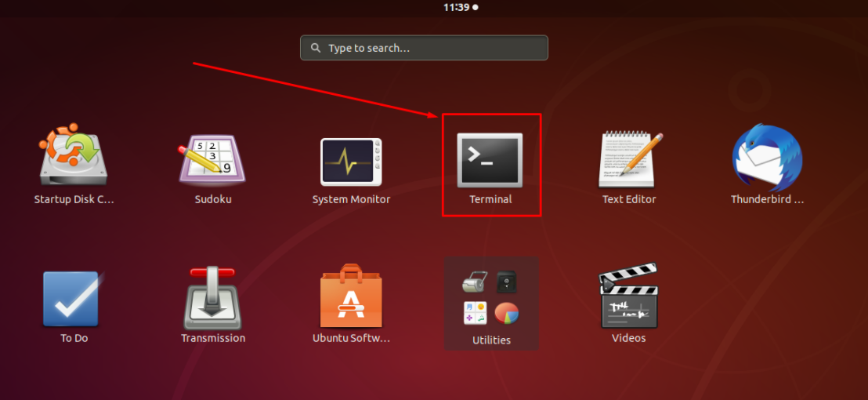
Task: Open System Monitor icon
Action: click(351, 160)
